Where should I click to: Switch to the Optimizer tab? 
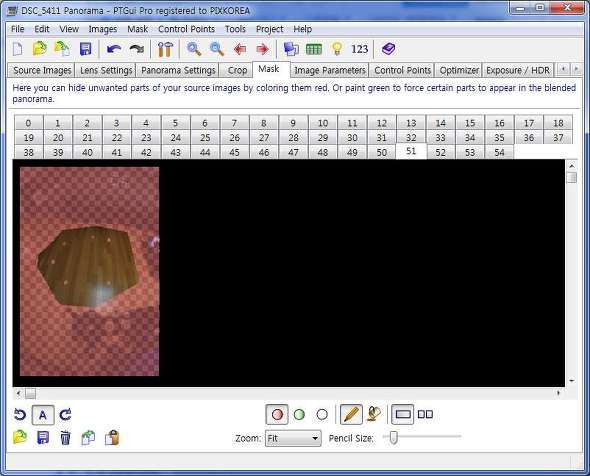click(x=459, y=70)
